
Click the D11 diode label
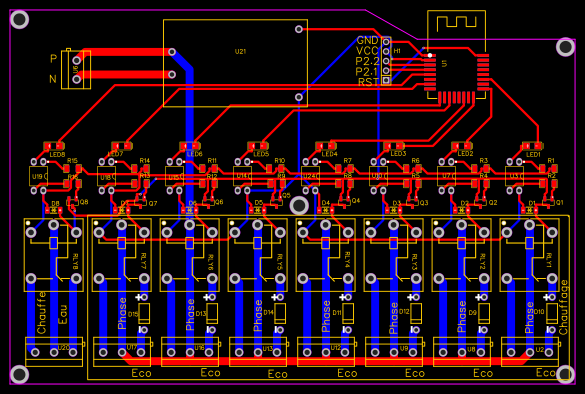pyautogui.click(x=337, y=313)
